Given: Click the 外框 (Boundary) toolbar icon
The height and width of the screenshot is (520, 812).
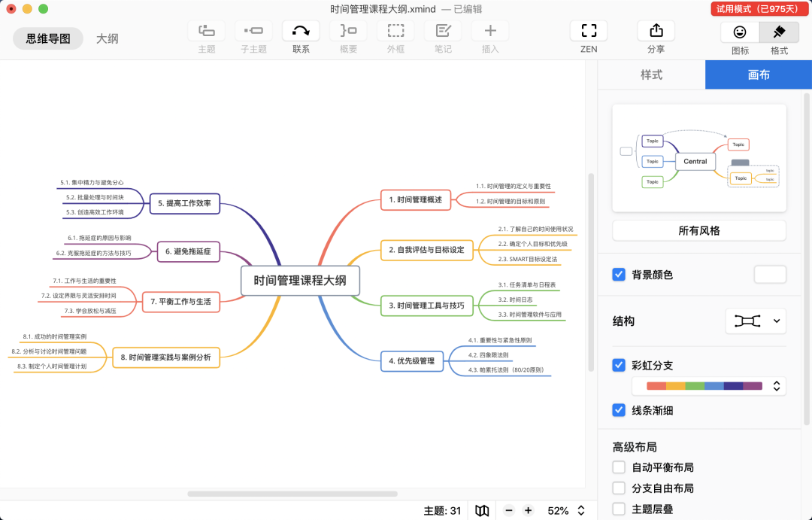Looking at the screenshot, I should [x=395, y=31].
